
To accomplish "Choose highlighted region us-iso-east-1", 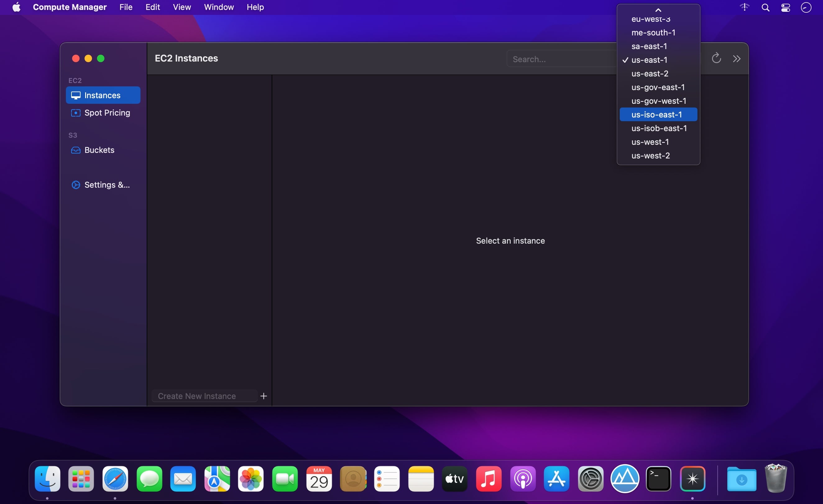I will coord(658,115).
